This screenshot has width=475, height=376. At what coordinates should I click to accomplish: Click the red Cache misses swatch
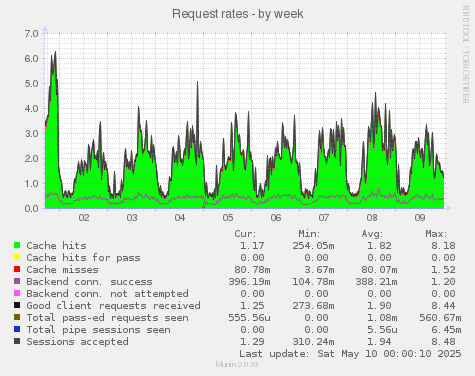(17, 269)
